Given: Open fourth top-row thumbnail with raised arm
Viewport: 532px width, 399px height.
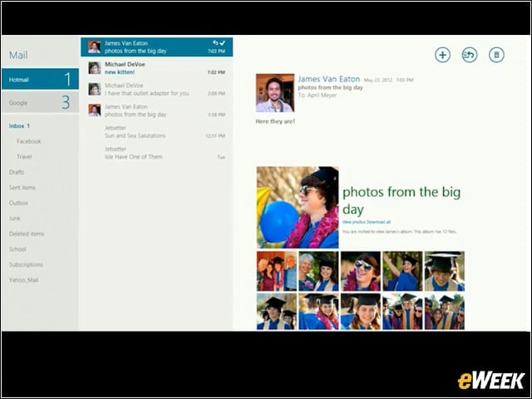Looking at the screenshot, I should coord(402,271).
